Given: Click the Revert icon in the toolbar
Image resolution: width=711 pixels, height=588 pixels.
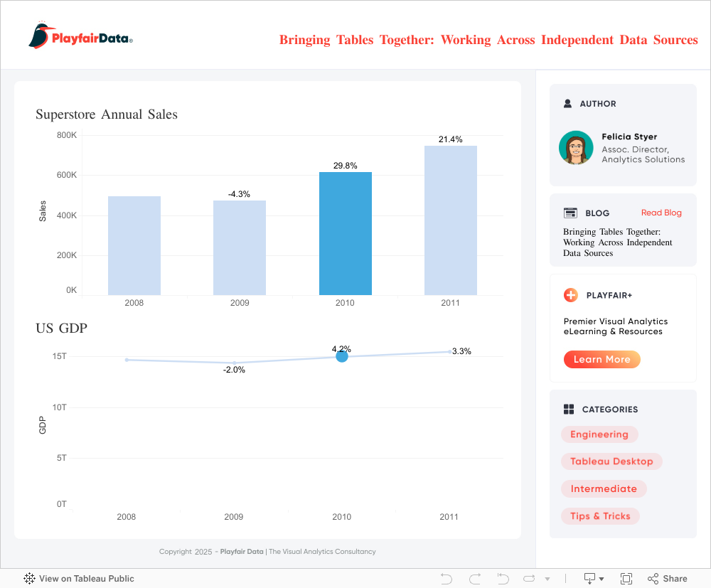Looking at the screenshot, I should (x=503, y=579).
